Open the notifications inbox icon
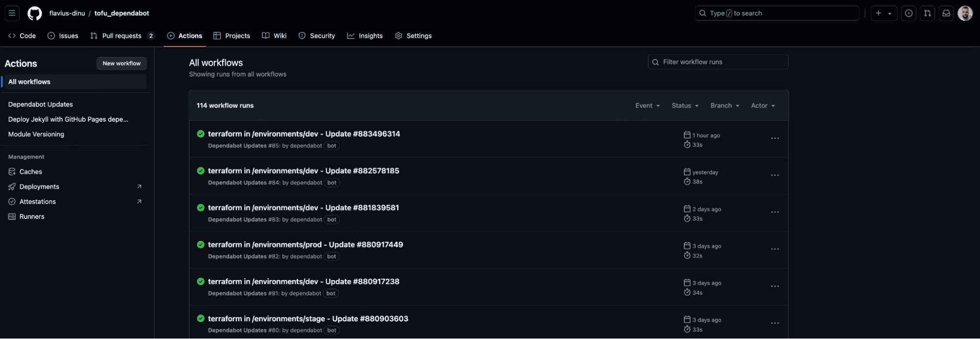980x339 pixels. point(946,13)
